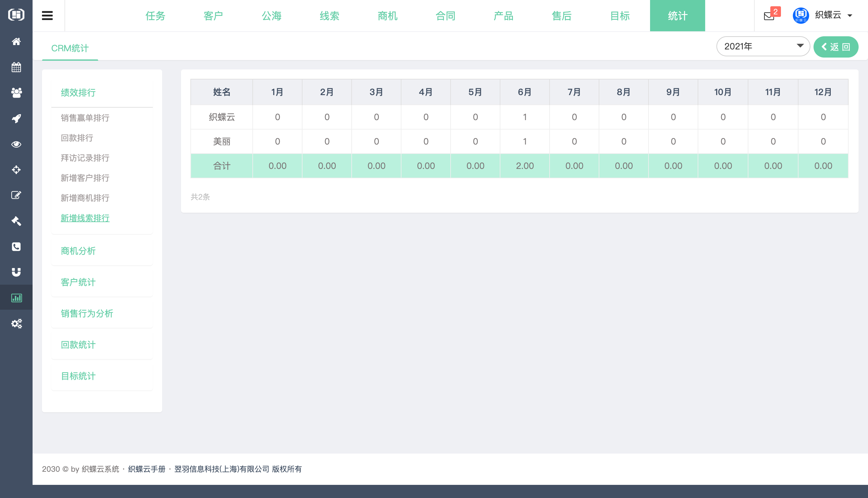Click the bar chart statistics icon
The image size is (868, 498).
[x=16, y=297]
